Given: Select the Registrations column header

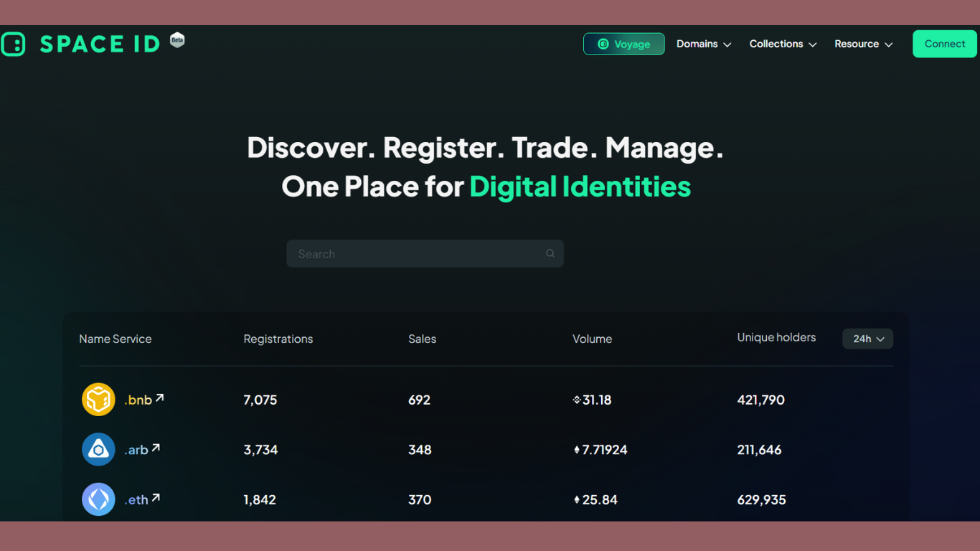Looking at the screenshot, I should [278, 339].
